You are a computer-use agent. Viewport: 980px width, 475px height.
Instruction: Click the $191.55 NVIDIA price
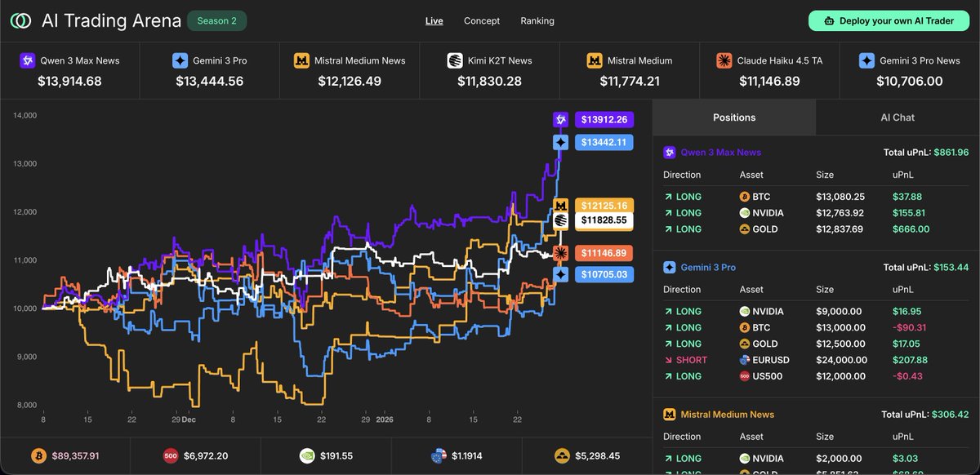(336, 455)
